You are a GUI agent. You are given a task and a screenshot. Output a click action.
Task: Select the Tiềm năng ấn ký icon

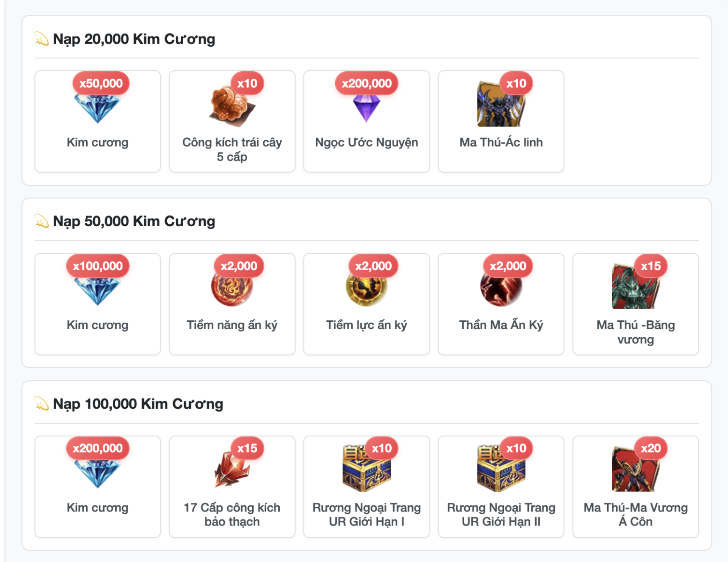click(x=232, y=287)
